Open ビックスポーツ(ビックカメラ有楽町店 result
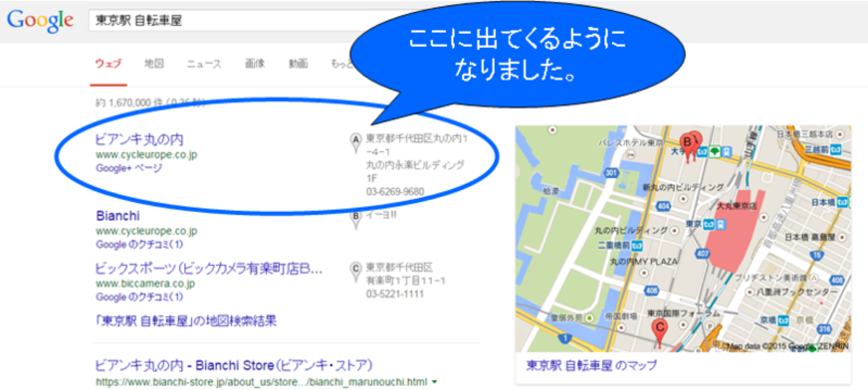Viewport: 868px width, 390px height. click(209, 269)
